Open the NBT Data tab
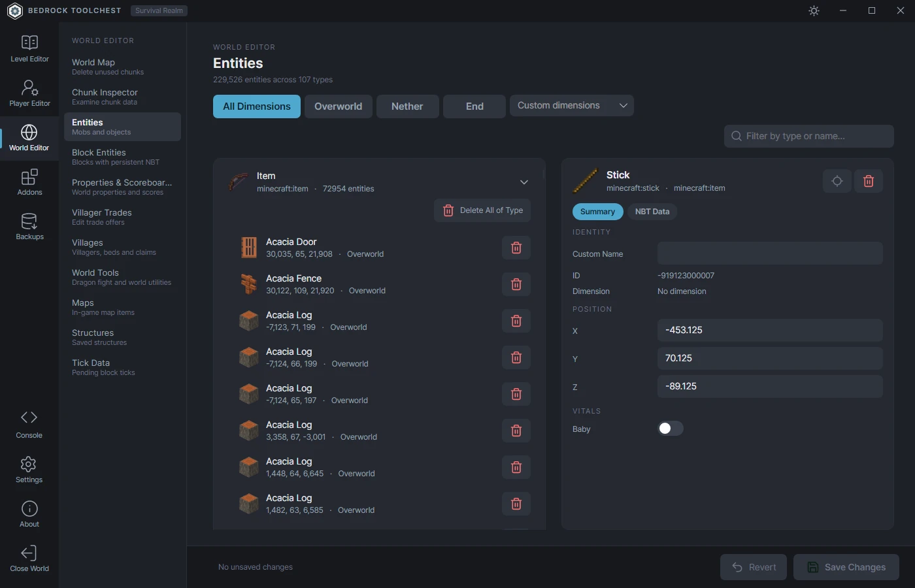Viewport: 915px width, 588px height. [652, 212]
